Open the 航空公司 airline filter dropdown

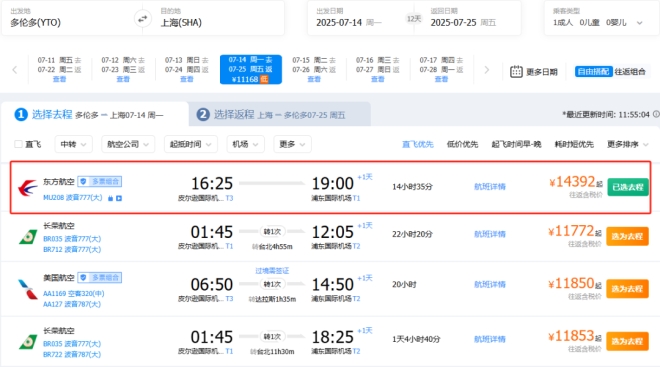click(128, 144)
